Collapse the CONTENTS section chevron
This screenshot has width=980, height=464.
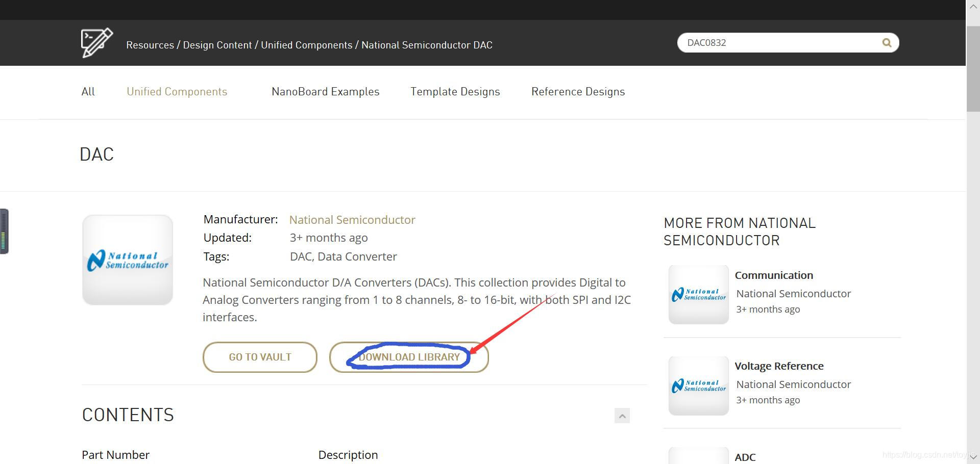pyautogui.click(x=622, y=416)
